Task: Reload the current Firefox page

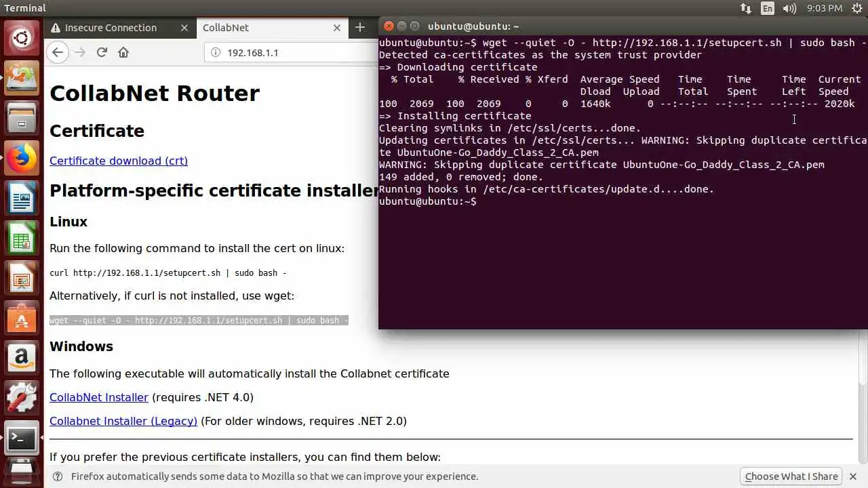Action: click(102, 52)
